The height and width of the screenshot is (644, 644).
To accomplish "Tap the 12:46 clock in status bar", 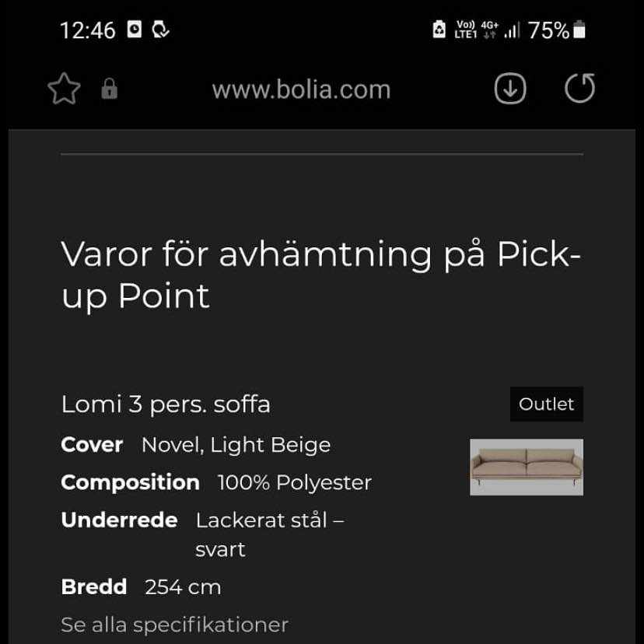I will point(87,30).
